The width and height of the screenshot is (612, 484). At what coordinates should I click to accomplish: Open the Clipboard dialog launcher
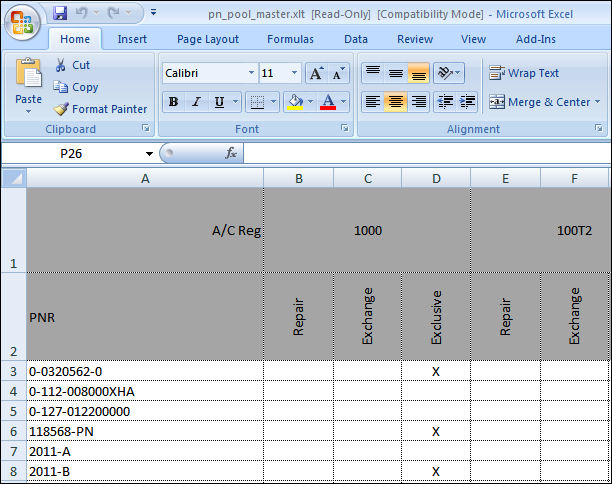point(146,128)
